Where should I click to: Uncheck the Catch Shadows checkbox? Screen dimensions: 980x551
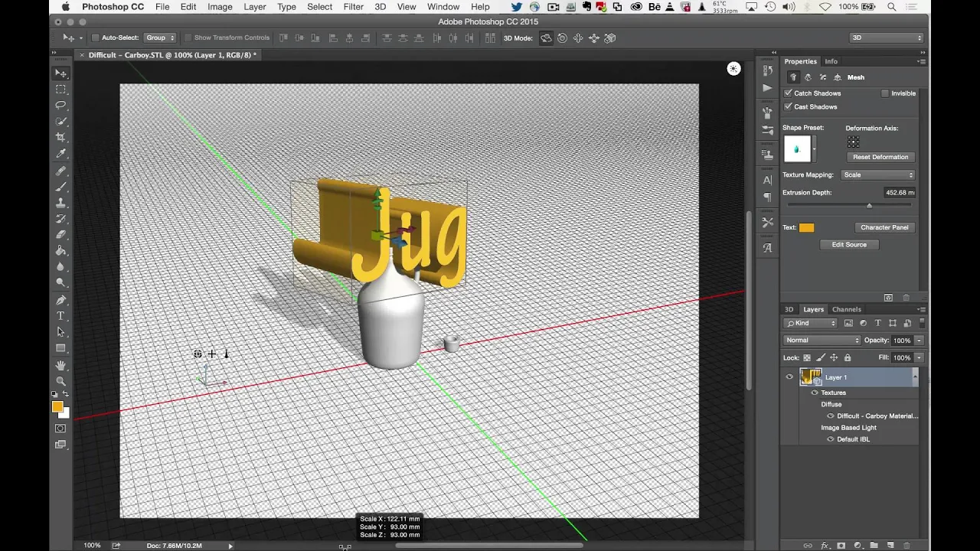click(788, 93)
